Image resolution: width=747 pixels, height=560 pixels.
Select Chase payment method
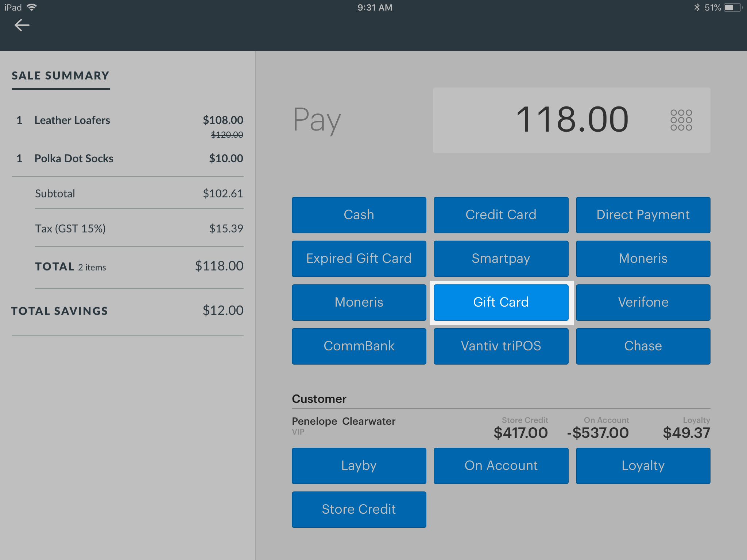pyautogui.click(x=643, y=346)
